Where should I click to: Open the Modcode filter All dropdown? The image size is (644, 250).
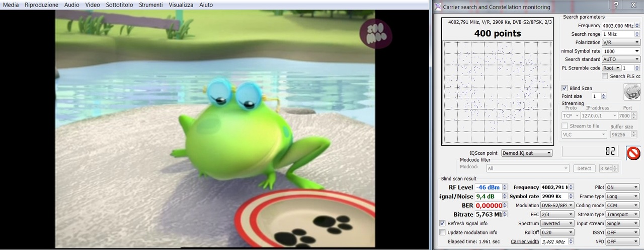(528, 168)
